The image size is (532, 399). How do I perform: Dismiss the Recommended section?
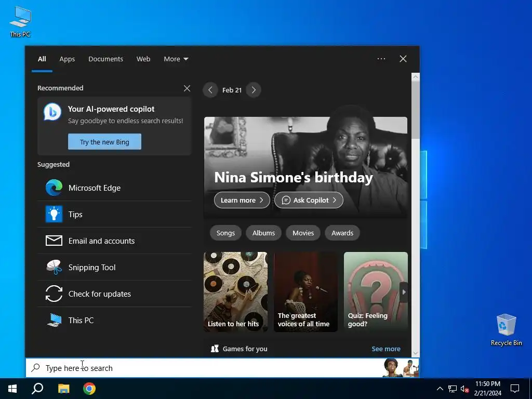pos(187,88)
